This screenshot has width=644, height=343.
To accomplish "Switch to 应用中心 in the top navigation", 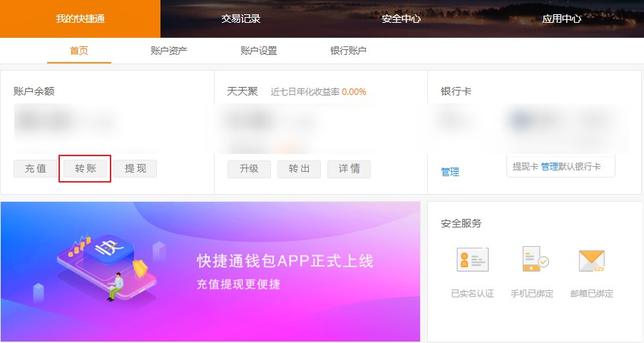I will [x=562, y=19].
